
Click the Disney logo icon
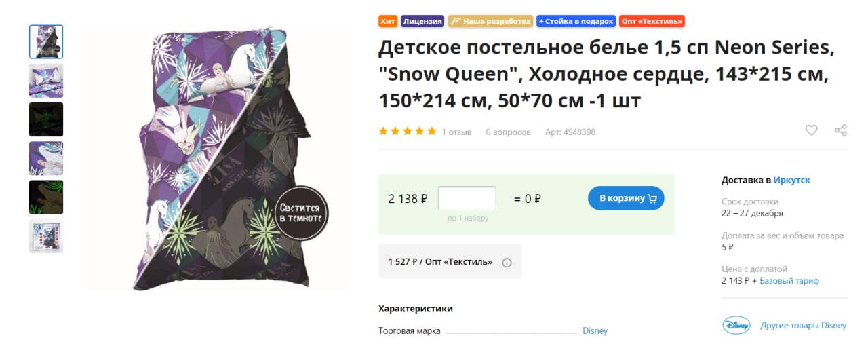pyautogui.click(x=736, y=326)
